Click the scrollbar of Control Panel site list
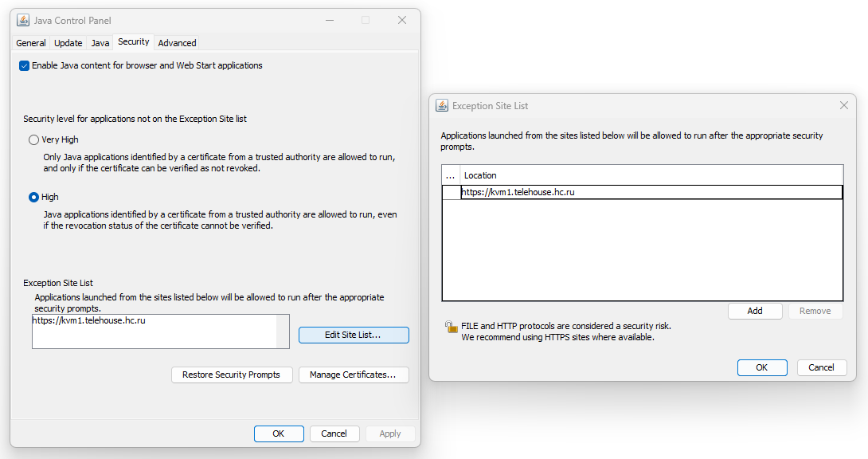Image resolution: width=868 pixels, height=459 pixels. coord(283,331)
